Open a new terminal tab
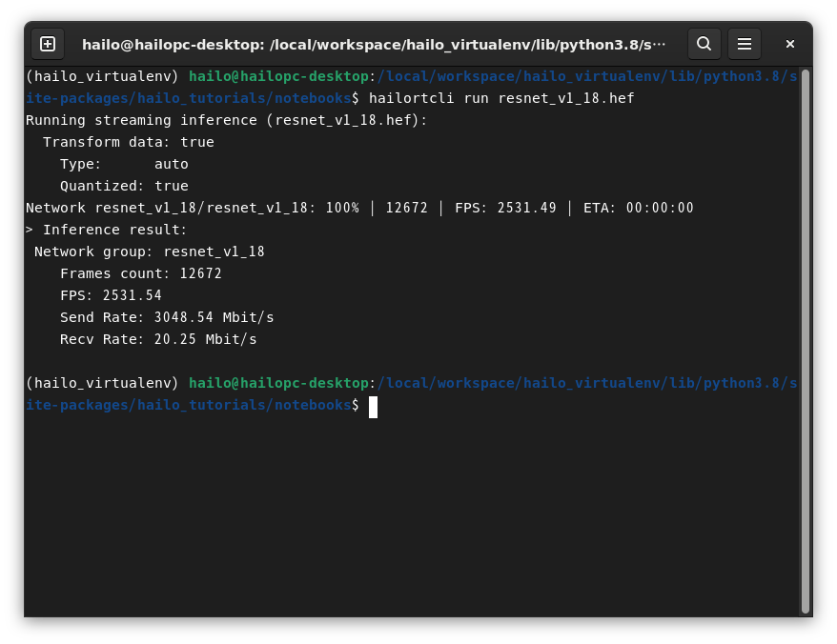The image size is (837, 644). click(x=48, y=44)
